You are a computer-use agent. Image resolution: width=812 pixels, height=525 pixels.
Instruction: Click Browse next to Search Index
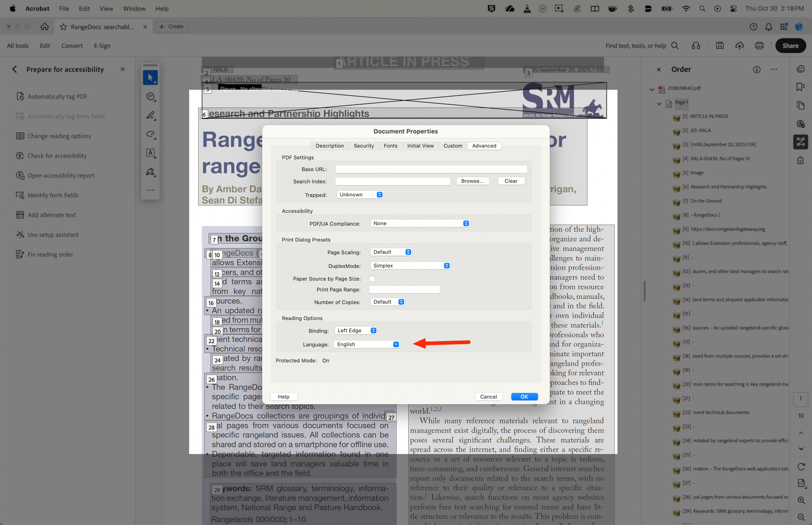pyautogui.click(x=472, y=181)
